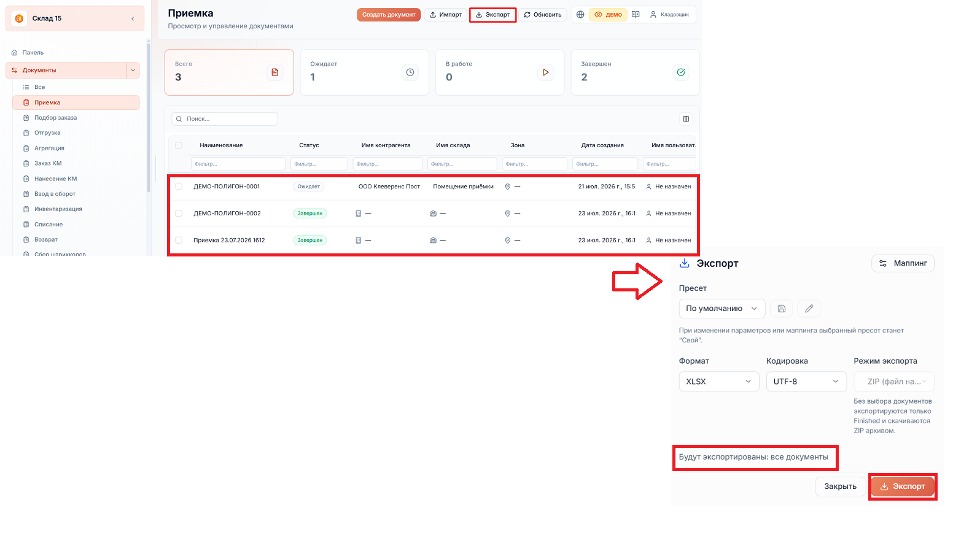
Task: Collapse sidebar with the chevron arrow
Action: [133, 18]
